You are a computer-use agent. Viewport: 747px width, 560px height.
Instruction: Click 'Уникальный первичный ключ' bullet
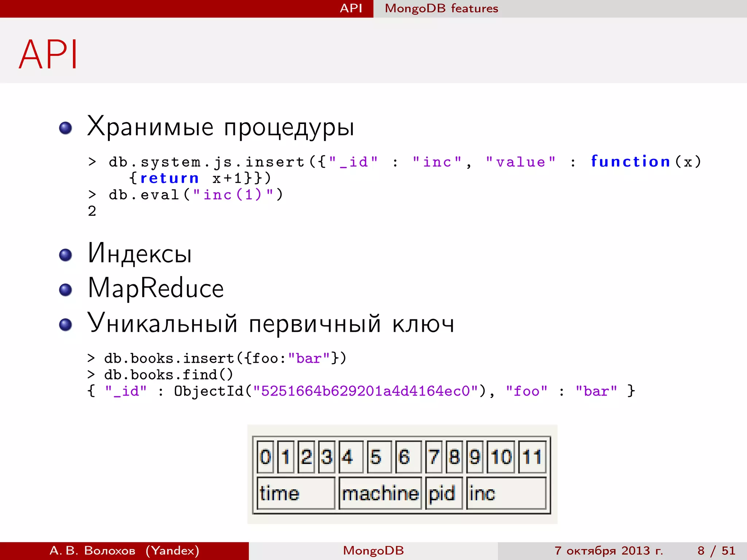tap(271, 323)
